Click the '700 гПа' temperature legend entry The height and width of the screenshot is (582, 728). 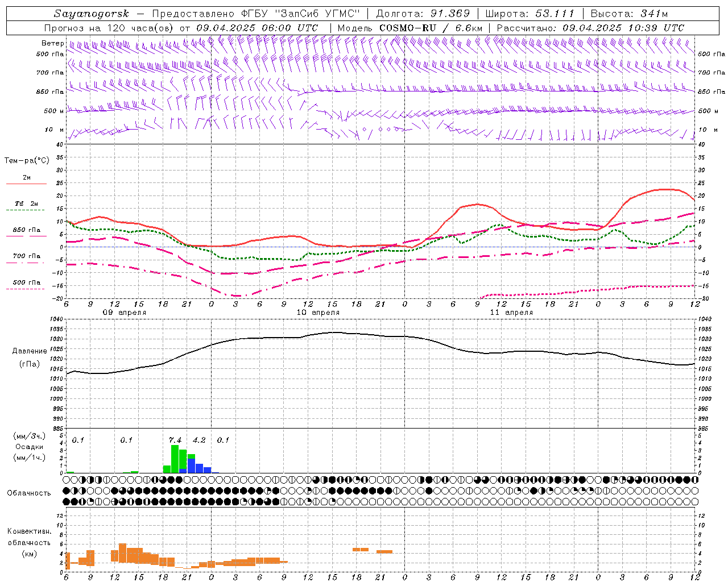(27, 256)
